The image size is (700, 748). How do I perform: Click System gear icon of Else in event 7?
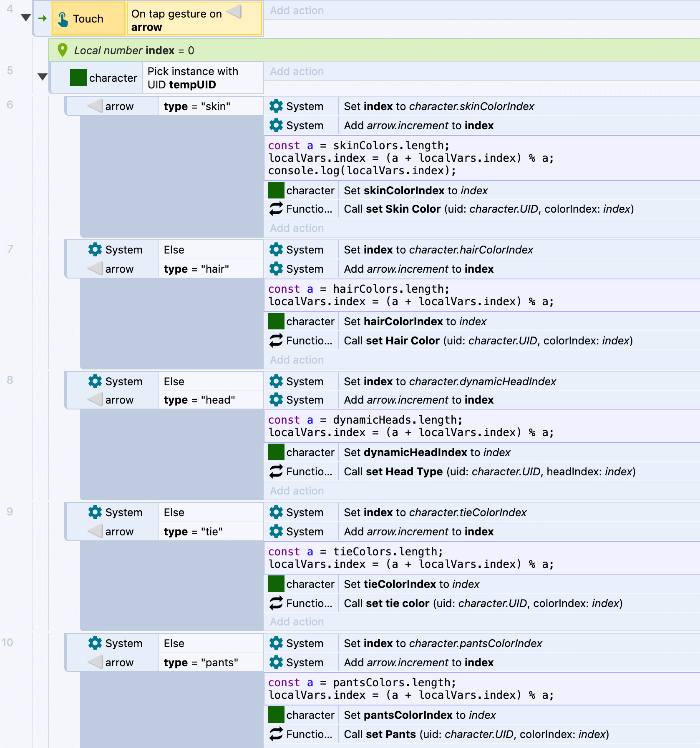point(95,249)
